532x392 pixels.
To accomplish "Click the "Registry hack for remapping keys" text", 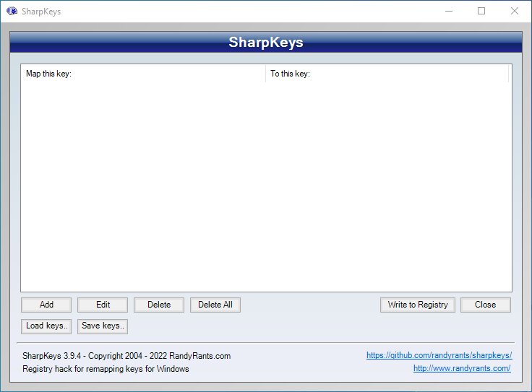I will point(106,369).
